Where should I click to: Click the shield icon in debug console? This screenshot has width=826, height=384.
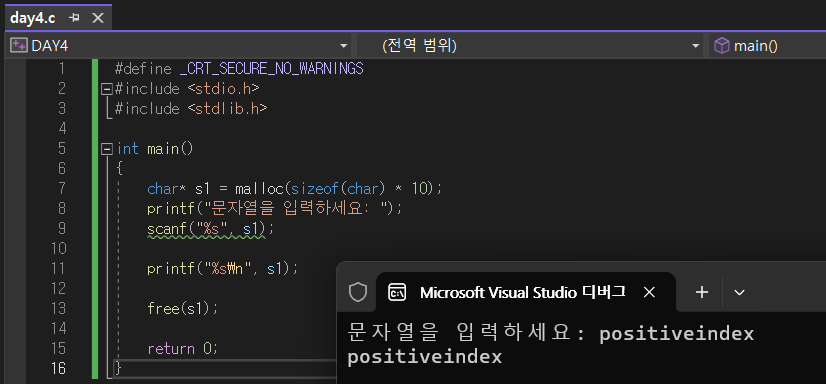[358, 292]
